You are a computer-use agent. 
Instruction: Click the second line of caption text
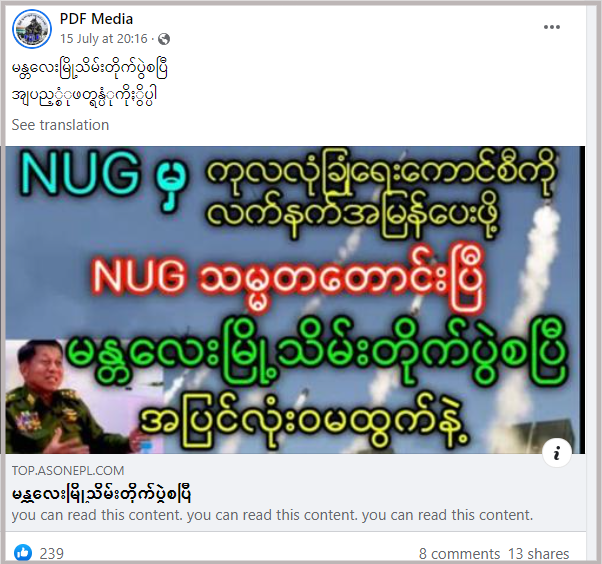(x=84, y=96)
